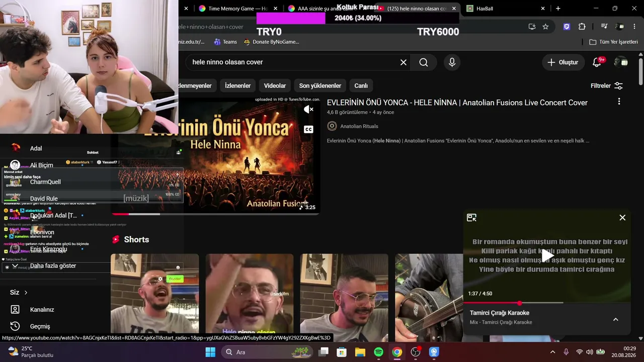Open the Tüm Yer İşaretleri bookmarks folder
The image size is (644, 362).
click(x=613, y=42)
